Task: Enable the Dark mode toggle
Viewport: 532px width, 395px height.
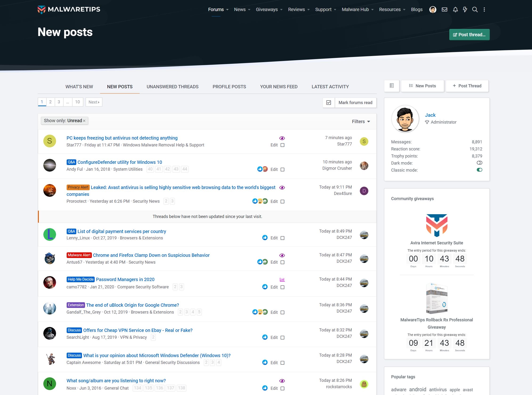Action: 479,163
